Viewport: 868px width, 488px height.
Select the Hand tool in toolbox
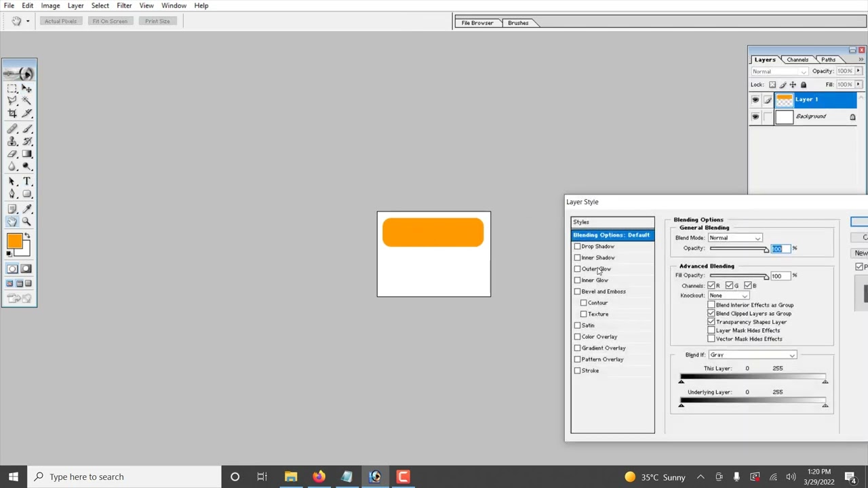pyautogui.click(x=12, y=222)
